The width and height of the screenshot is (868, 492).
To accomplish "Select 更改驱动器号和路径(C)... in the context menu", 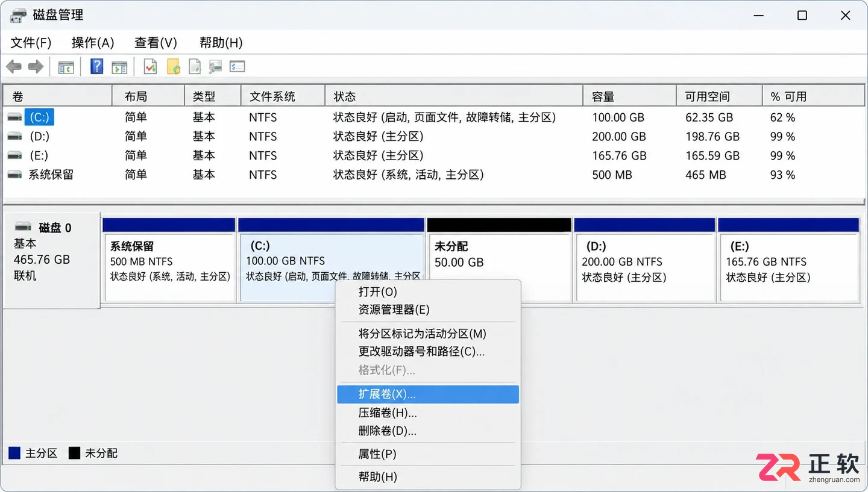I will (x=428, y=352).
